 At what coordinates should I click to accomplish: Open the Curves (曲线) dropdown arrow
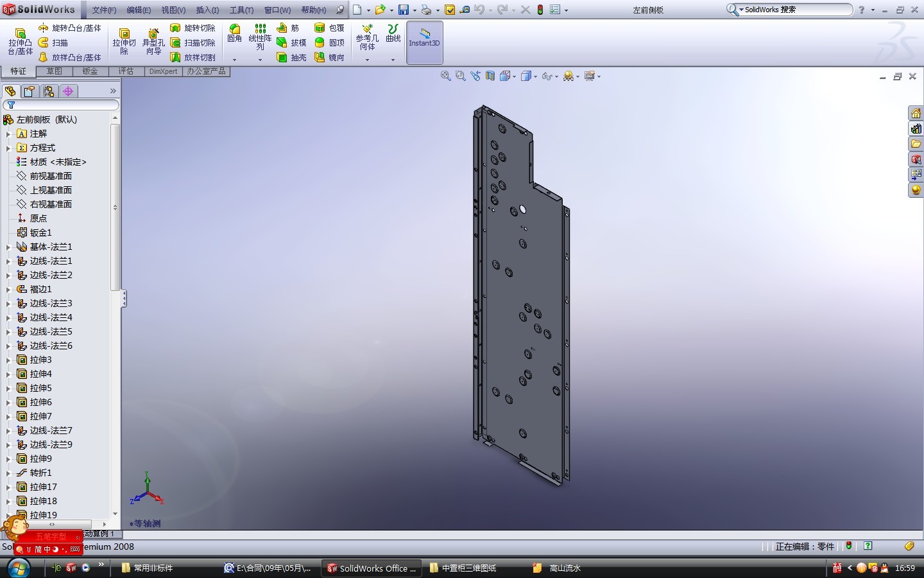coord(393,60)
